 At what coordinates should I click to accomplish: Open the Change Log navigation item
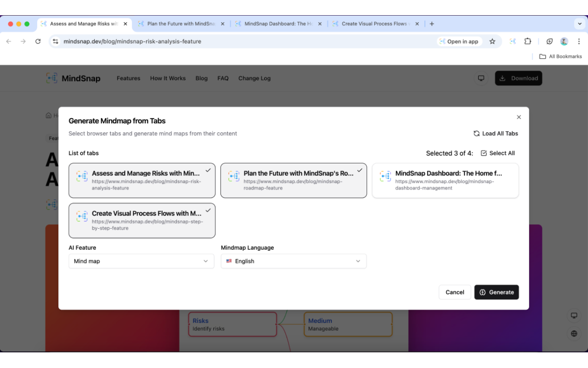tap(254, 78)
